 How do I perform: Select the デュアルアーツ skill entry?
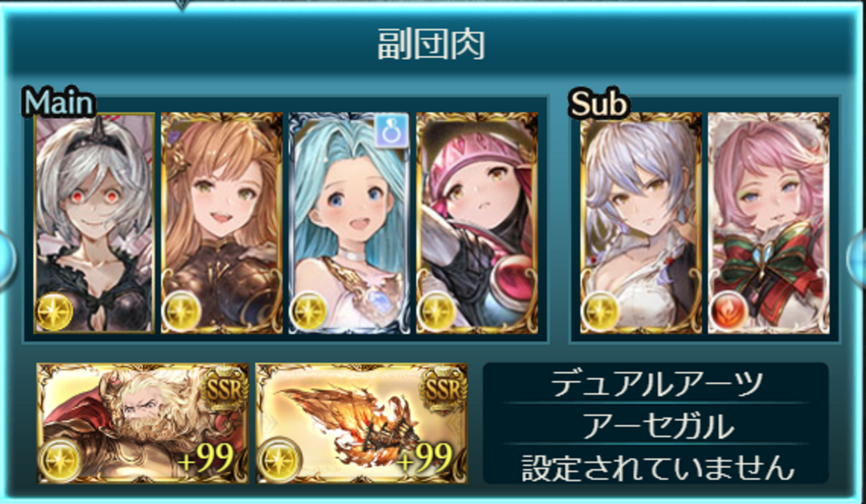pos(655,383)
